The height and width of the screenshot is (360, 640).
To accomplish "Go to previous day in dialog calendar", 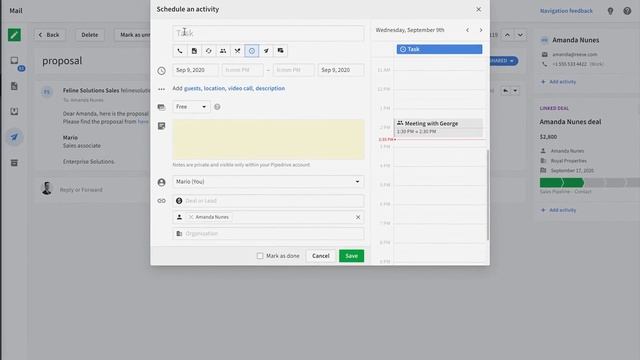I will point(467,30).
